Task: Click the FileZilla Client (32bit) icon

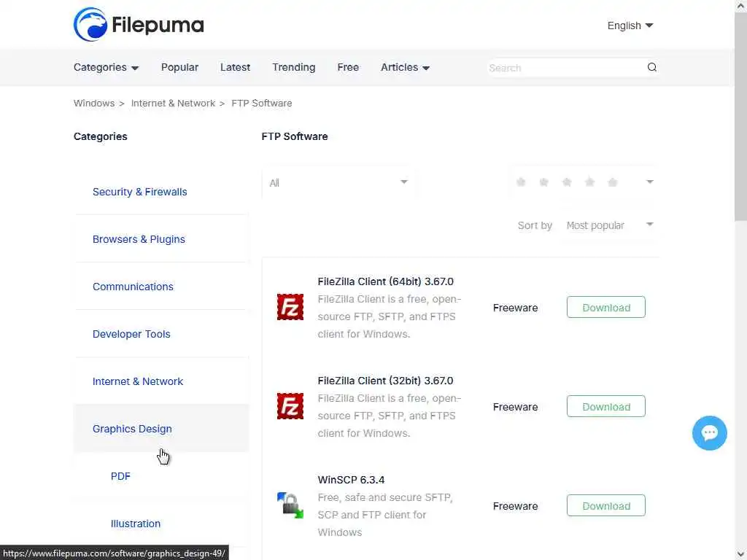Action: pos(290,406)
